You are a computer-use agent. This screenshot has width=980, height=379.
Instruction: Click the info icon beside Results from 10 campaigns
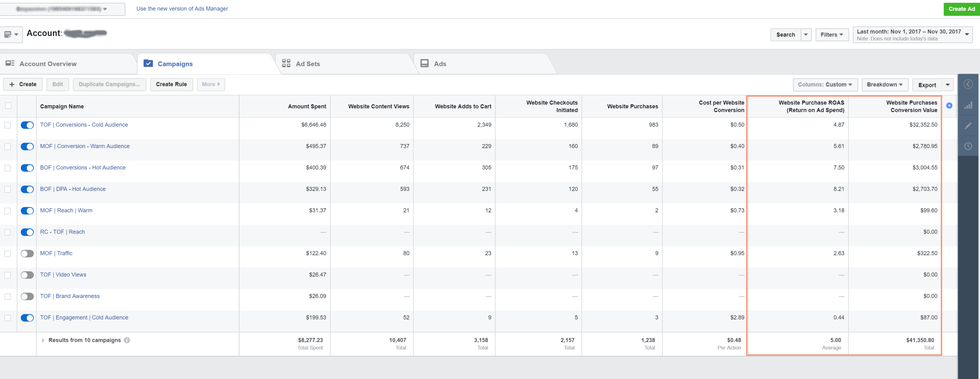127,340
